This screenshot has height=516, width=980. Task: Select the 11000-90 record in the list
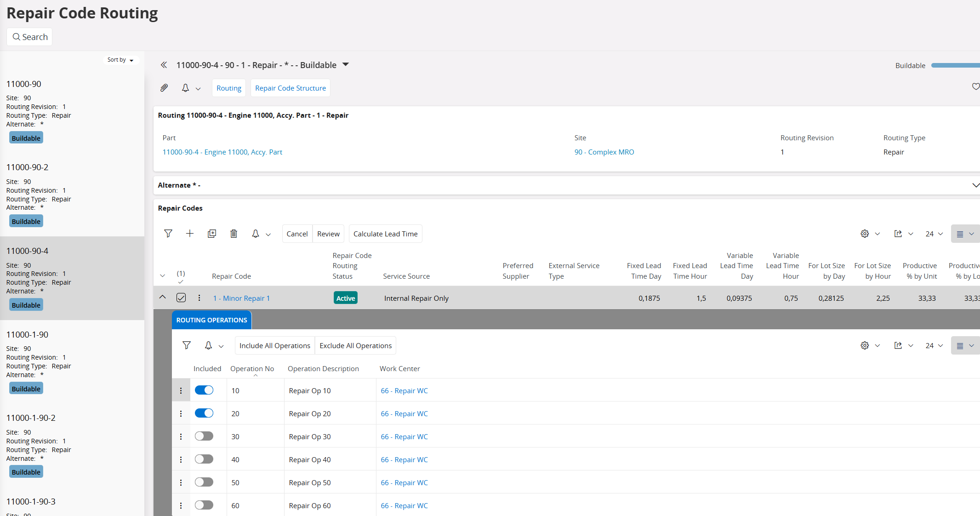pos(72,111)
